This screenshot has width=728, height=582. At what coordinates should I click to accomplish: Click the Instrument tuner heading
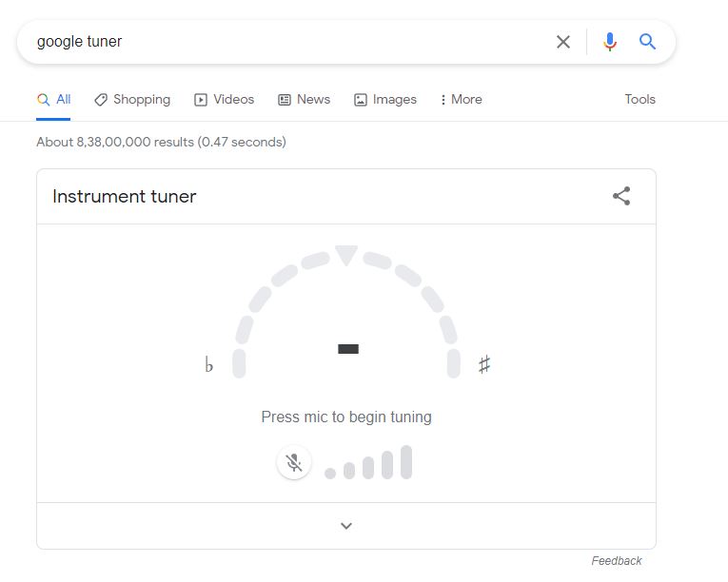pos(125,196)
